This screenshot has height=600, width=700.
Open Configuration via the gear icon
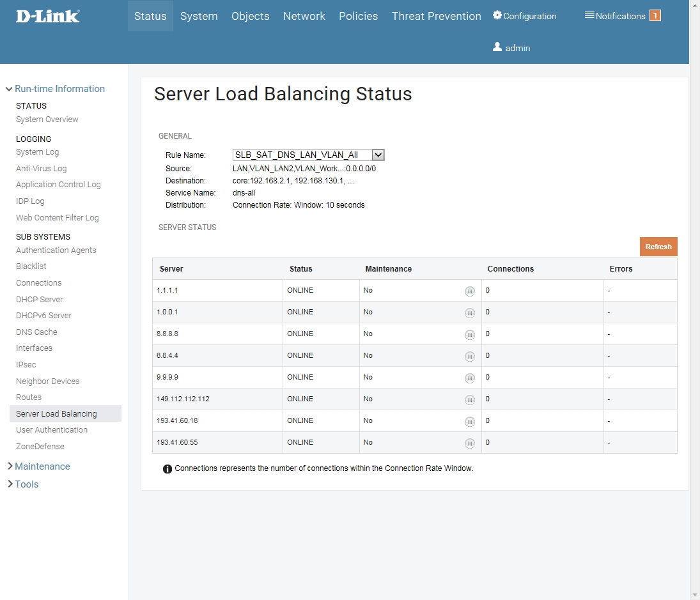click(x=497, y=15)
